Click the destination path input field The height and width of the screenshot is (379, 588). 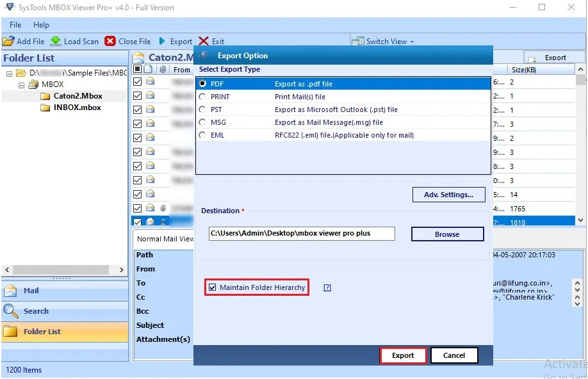point(301,234)
